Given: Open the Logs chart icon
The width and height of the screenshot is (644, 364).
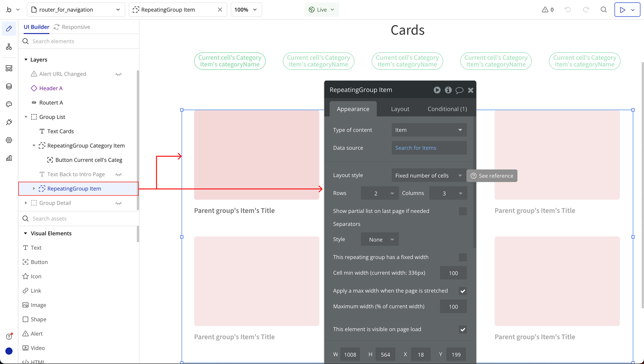Looking at the screenshot, I should (x=9, y=158).
